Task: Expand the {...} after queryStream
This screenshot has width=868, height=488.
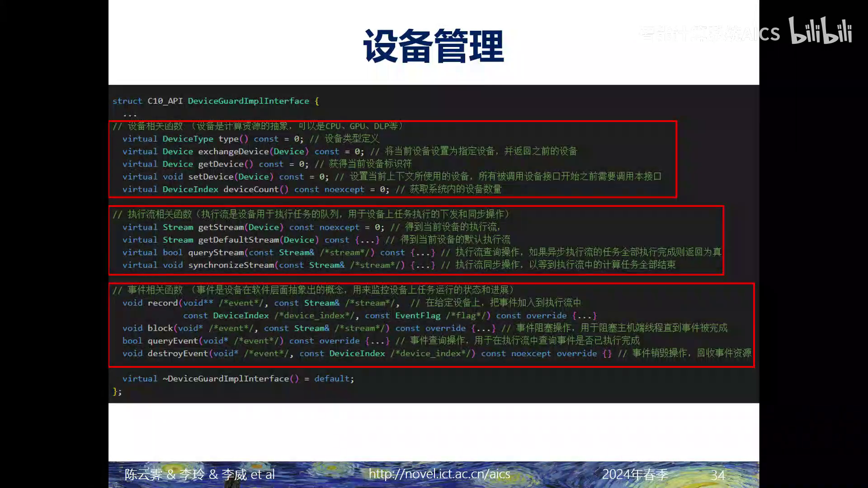Action: 422,253
